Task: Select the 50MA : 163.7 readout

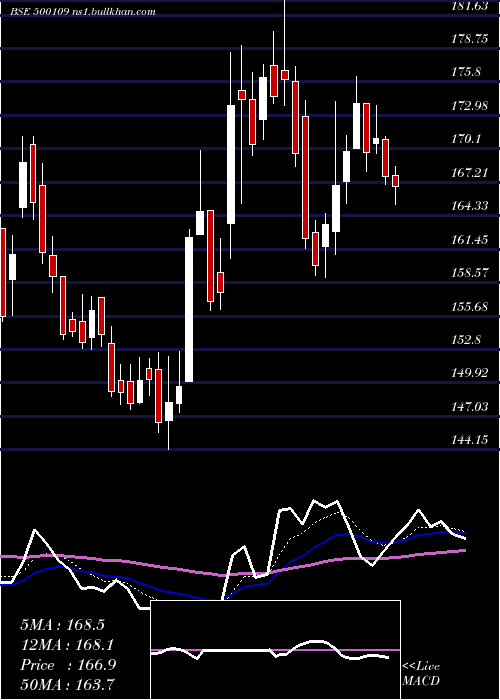Action: (x=67, y=684)
